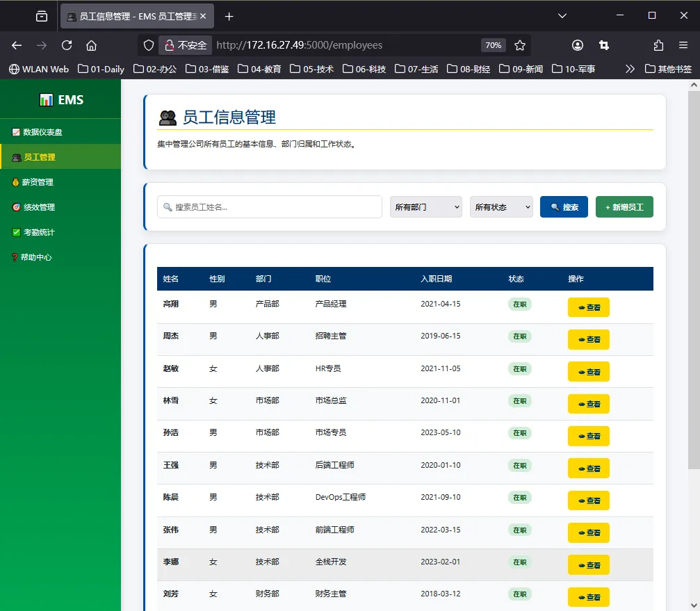700x611 pixels.
Task: Open the Firefox account profile icon
Action: coord(577,45)
